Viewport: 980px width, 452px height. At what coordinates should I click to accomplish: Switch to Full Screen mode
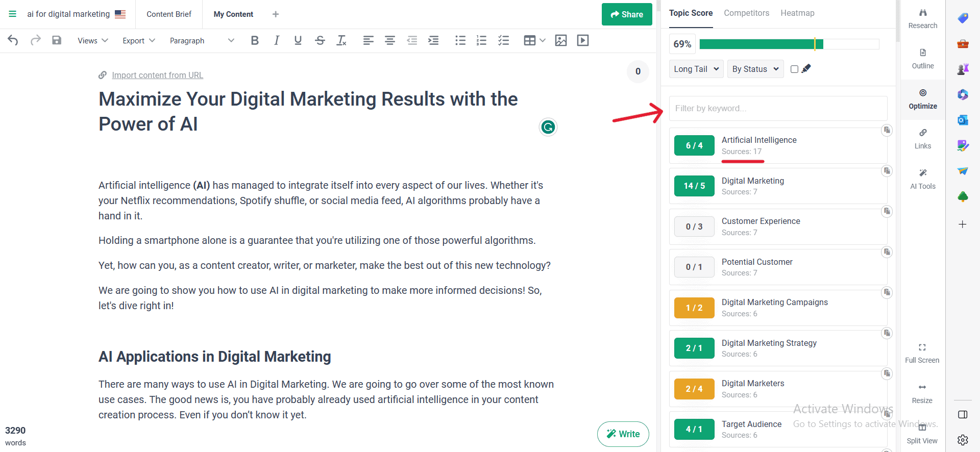(x=922, y=354)
